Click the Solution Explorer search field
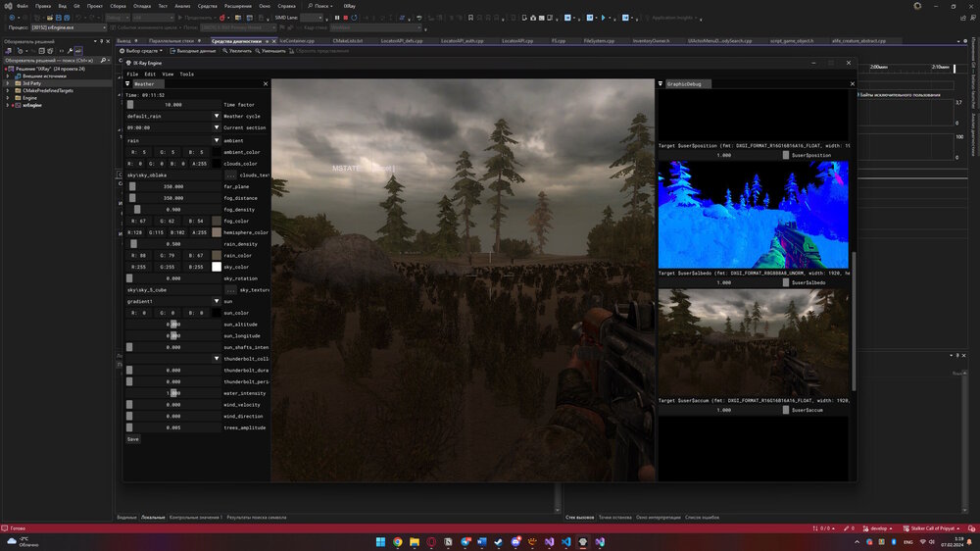The height and width of the screenshot is (551, 980). 56,60
